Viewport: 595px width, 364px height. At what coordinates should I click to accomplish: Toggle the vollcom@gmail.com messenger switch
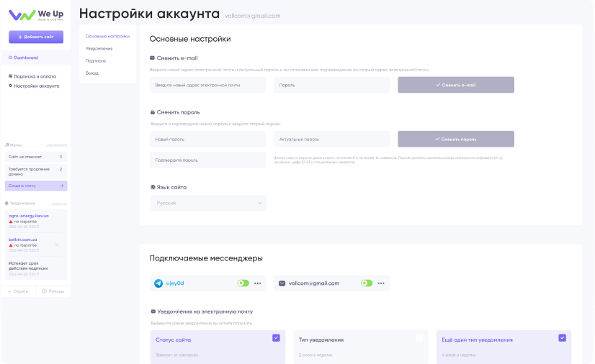367,283
